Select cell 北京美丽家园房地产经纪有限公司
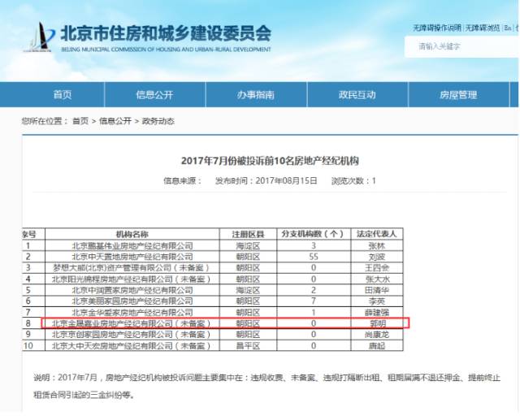Viewport: 520px width, 420px height. point(132,301)
